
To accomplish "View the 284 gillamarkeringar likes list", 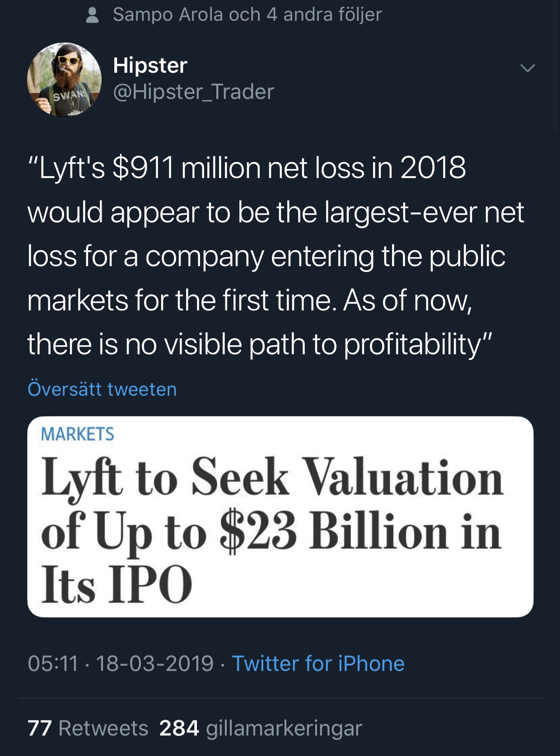I will click(261, 728).
